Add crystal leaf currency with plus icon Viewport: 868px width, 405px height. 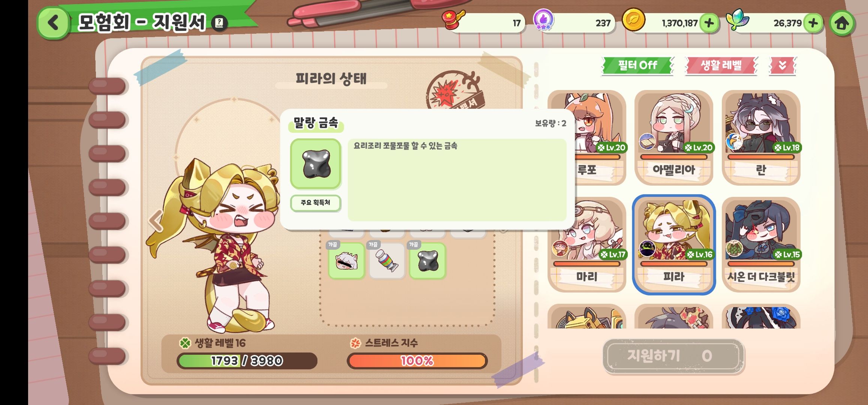click(813, 23)
